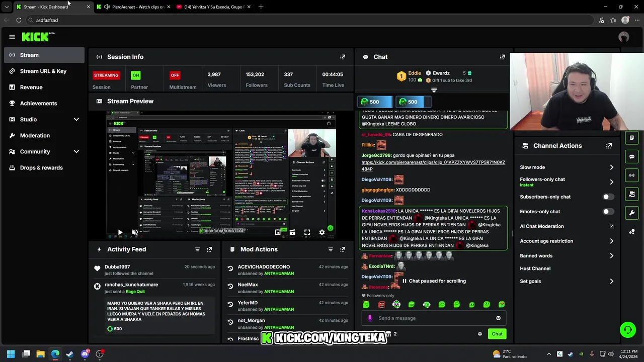Open the browser favorites star icon
Screen dimensions: 644x362
click(x=613, y=20)
